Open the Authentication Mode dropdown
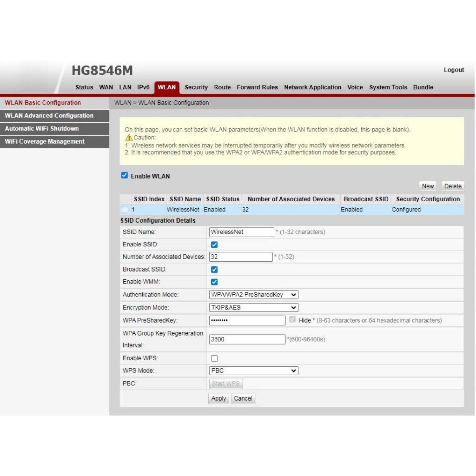The height and width of the screenshot is (476, 476). point(253,295)
